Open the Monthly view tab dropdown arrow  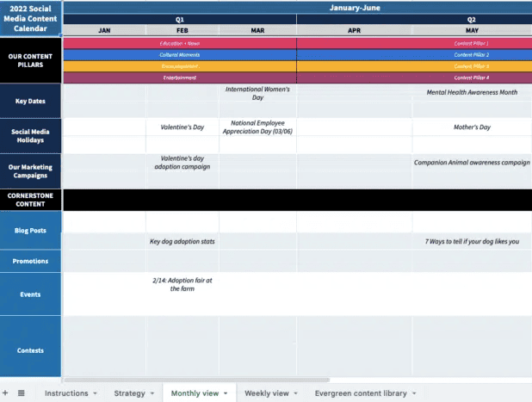[226, 393]
